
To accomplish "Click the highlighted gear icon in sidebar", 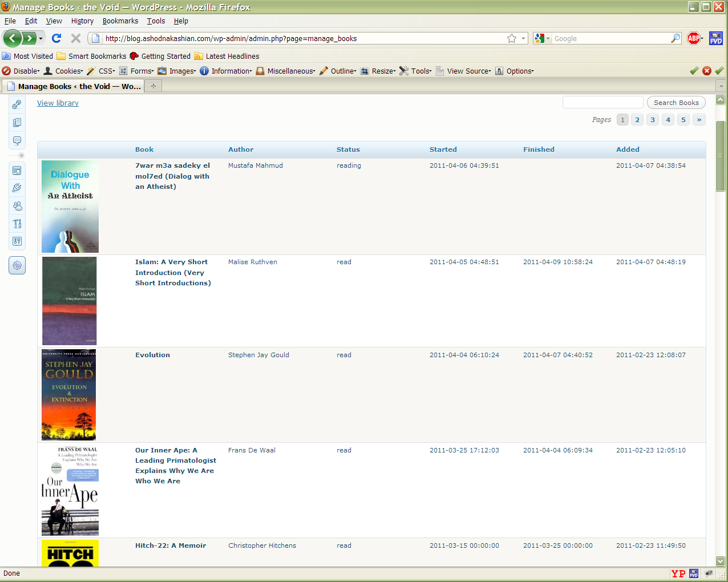I will (x=17, y=265).
